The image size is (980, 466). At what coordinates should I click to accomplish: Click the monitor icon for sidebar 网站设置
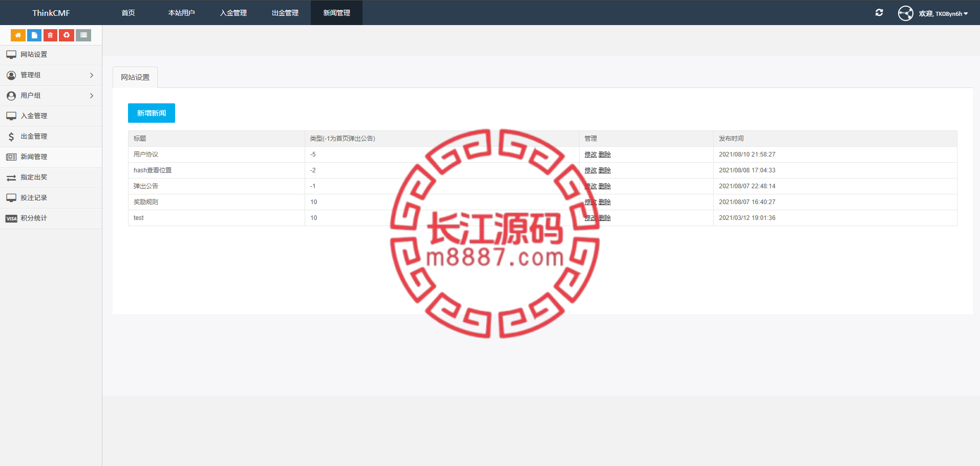tap(11, 55)
